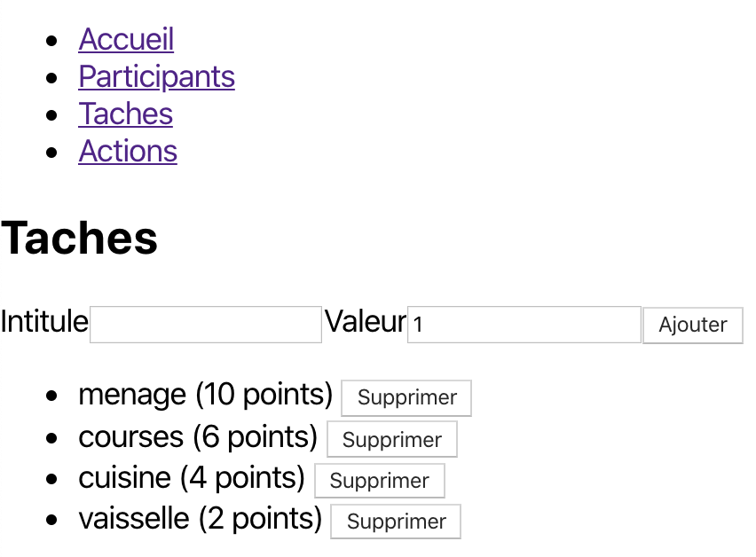Image resolution: width=756 pixels, height=557 pixels.
Task: Click the Taches navigation link
Action: (x=125, y=114)
